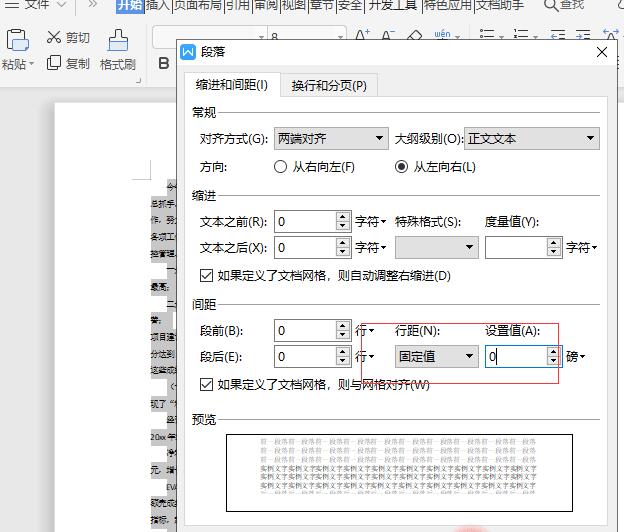This screenshot has width=624, height=532.
Task: Select the Format Painter brush icon
Action: (117, 40)
